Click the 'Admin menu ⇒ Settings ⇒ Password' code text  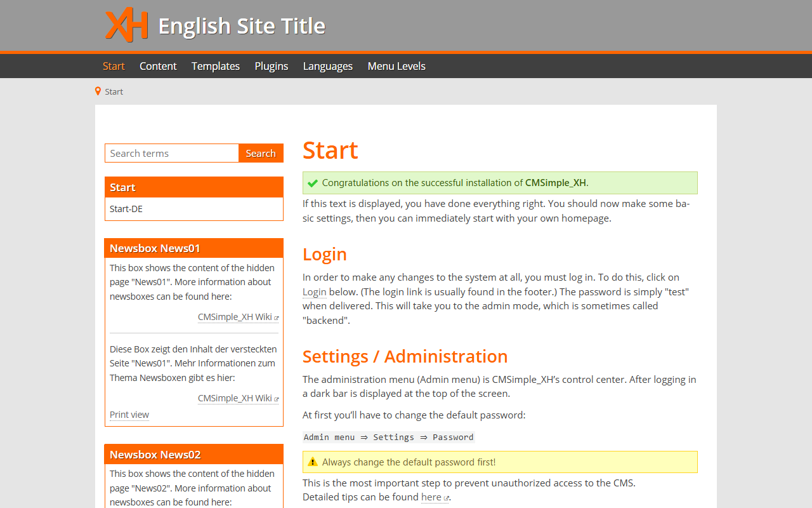(x=389, y=437)
